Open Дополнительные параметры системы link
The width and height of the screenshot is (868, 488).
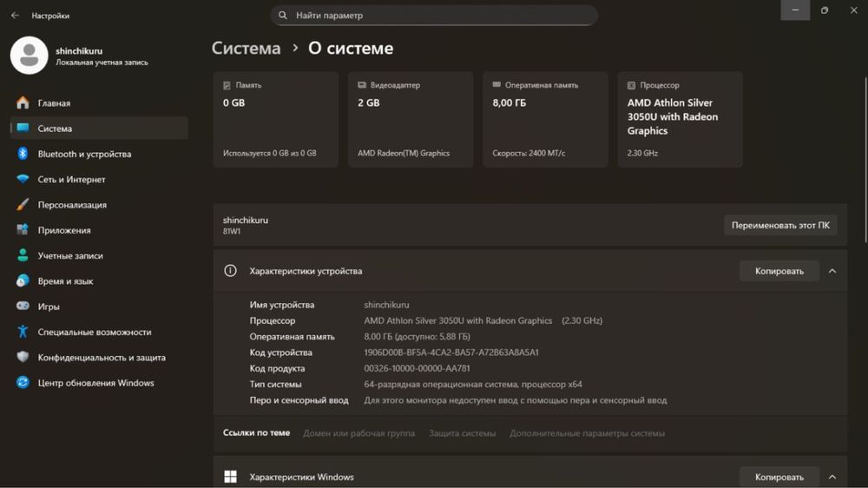pos(588,433)
